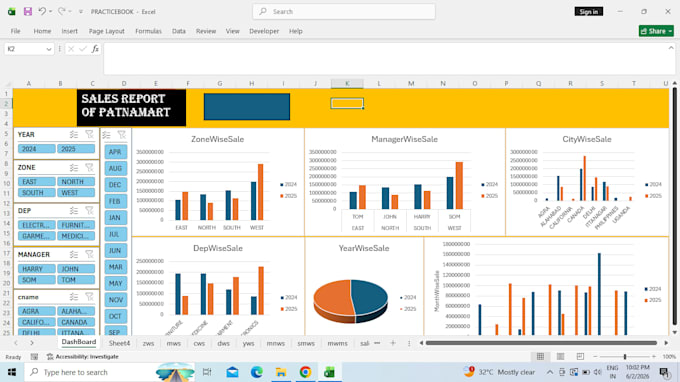Select the NOV month slicer item
Viewport: 680px width, 382px height.
tap(115, 300)
